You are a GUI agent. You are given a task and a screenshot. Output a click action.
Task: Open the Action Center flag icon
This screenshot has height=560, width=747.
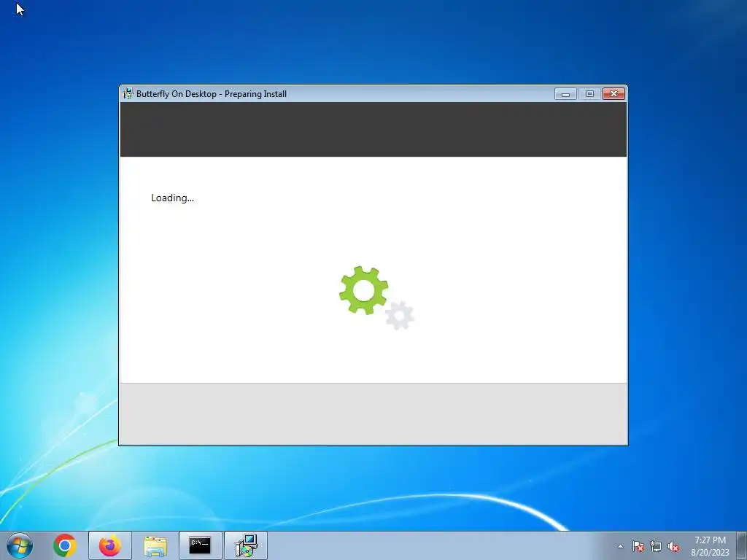tap(638, 547)
